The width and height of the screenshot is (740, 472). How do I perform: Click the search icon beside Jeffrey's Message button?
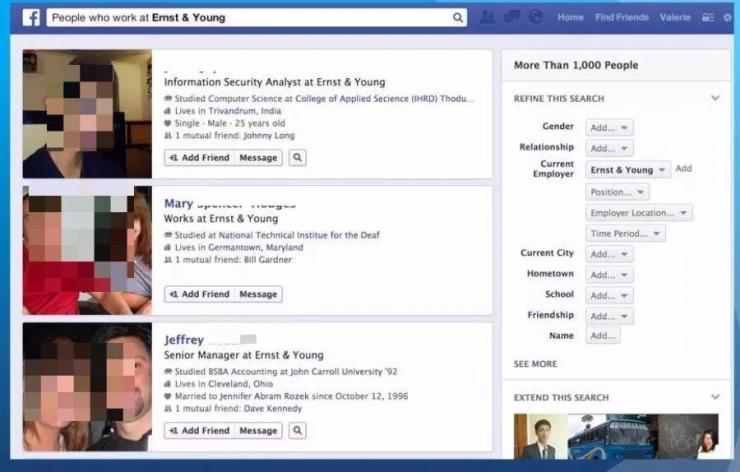pyautogui.click(x=298, y=431)
